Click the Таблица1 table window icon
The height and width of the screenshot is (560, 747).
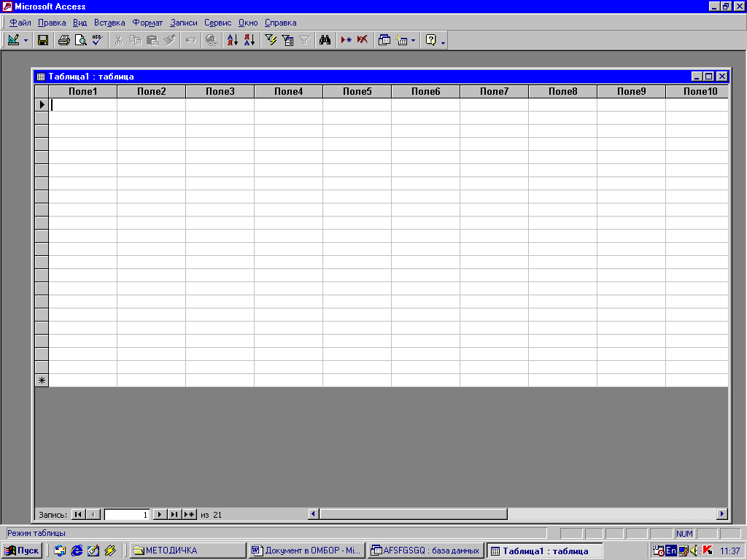pos(41,77)
